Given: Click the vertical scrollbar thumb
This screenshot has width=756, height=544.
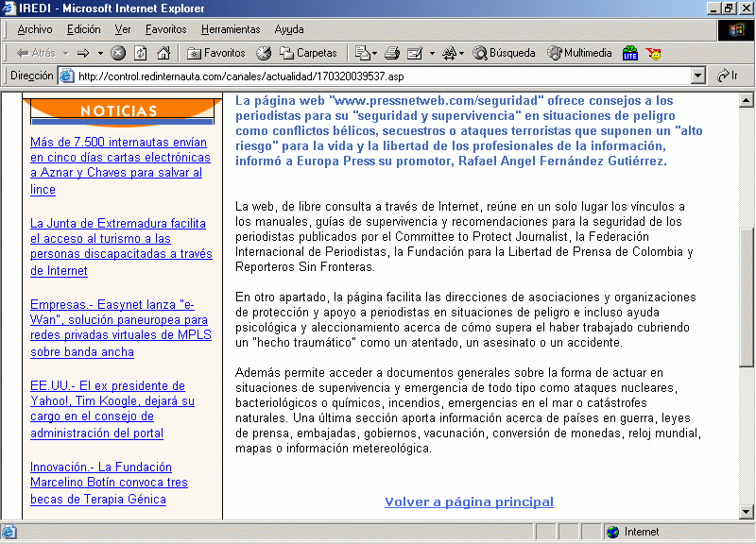Looking at the screenshot, I should click(746, 297).
